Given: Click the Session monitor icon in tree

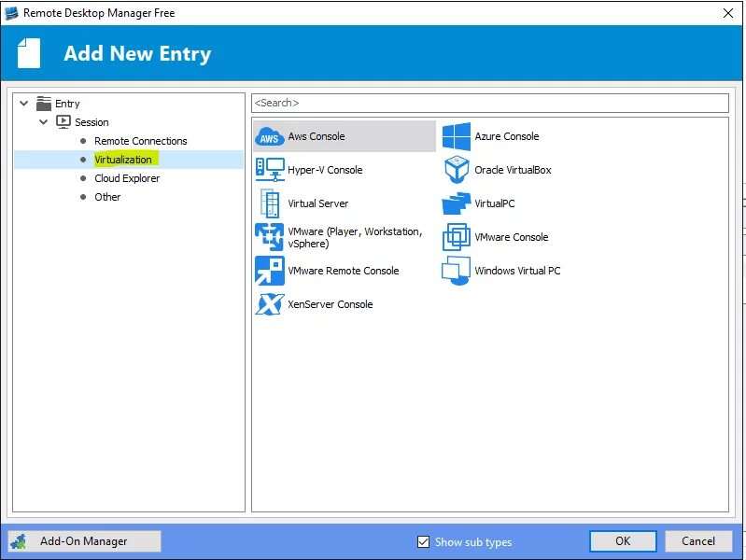Looking at the screenshot, I should pyautogui.click(x=63, y=122).
